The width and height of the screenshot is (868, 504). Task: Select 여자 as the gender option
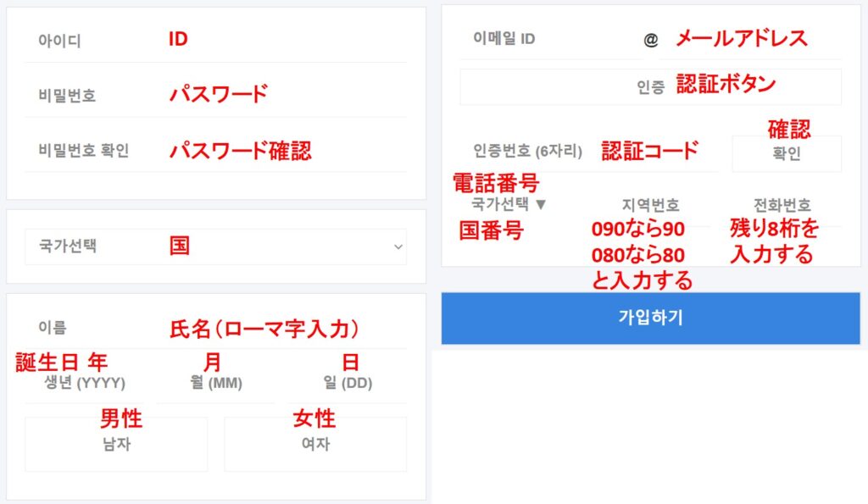(315, 444)
